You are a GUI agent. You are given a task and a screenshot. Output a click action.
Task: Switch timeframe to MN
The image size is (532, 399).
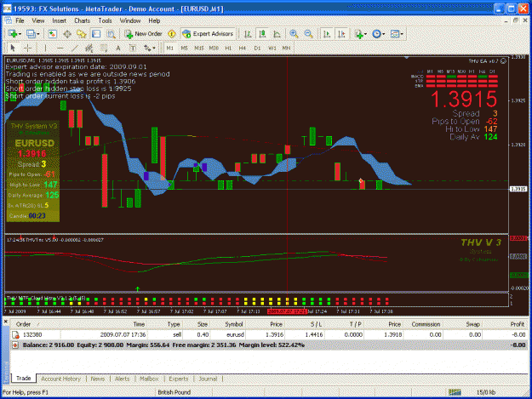(x=286, y=48)
